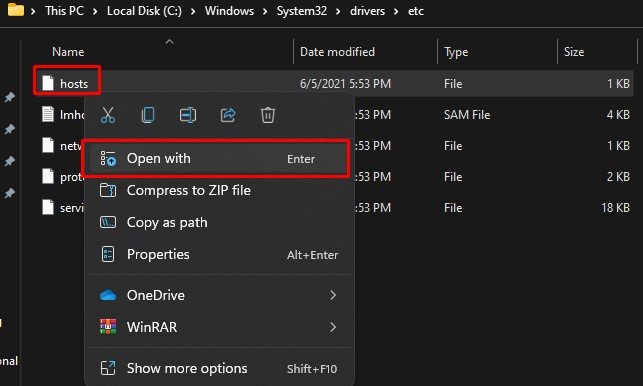This screenshot has width=643, height=386.
Task: Sort by the Type column header
Action: [x=456, y=52]
